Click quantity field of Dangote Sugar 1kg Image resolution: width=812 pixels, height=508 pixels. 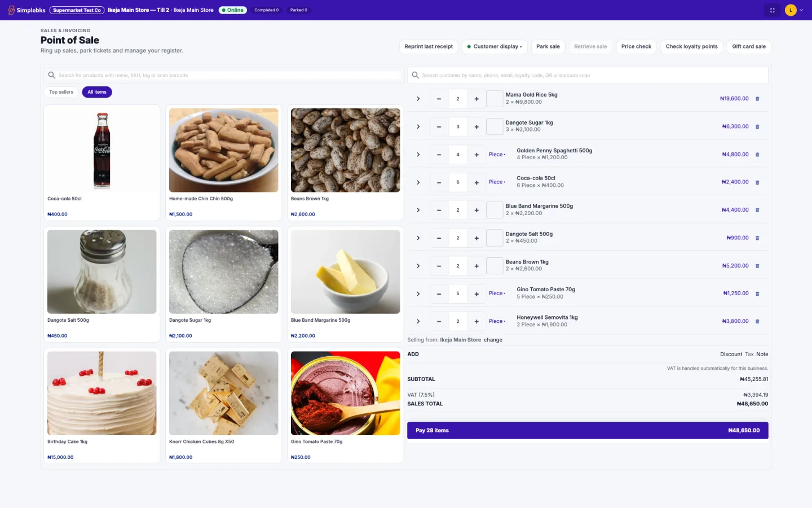458,126
